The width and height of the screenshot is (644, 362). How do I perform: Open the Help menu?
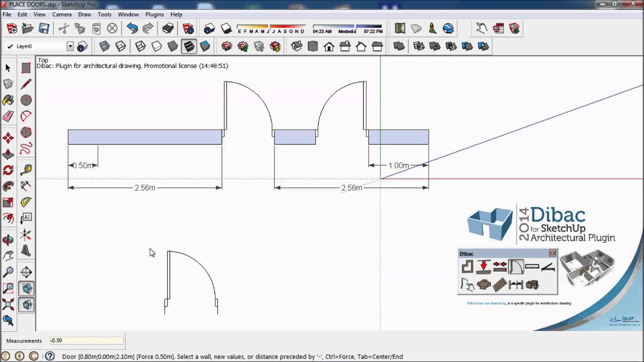tap(176, 15)
